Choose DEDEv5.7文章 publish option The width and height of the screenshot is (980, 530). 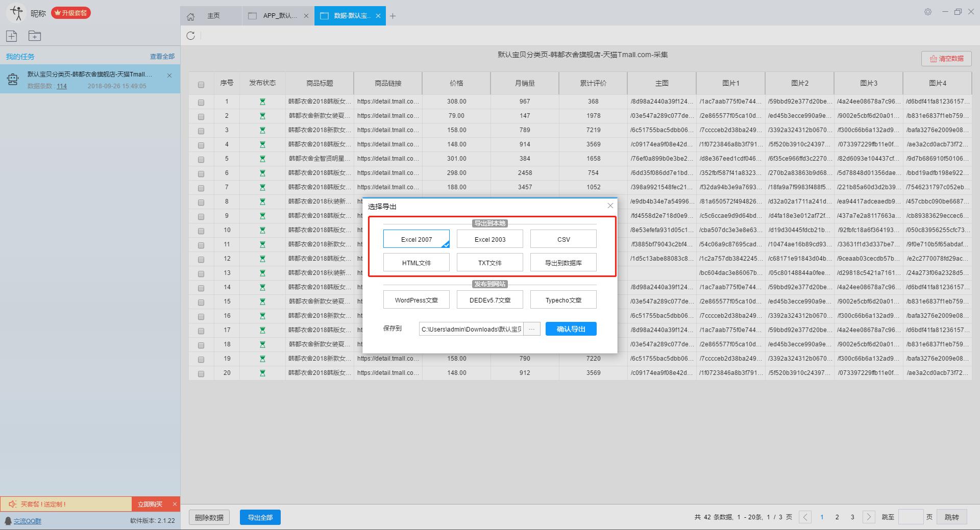(x=490, y=299)
